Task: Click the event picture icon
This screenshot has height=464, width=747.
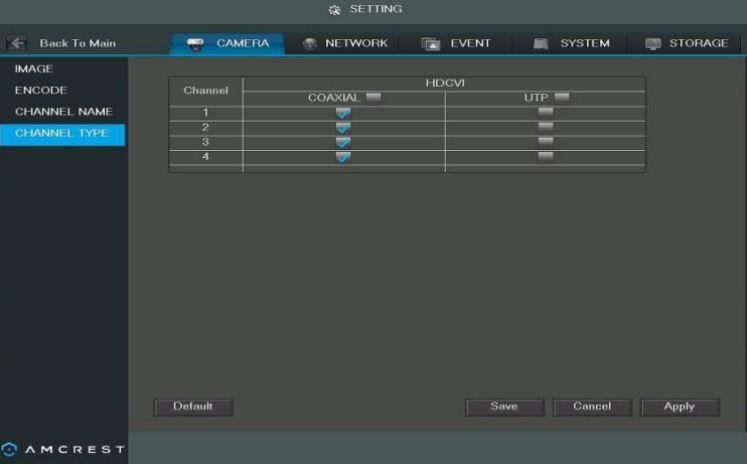Action: [431, 44]
